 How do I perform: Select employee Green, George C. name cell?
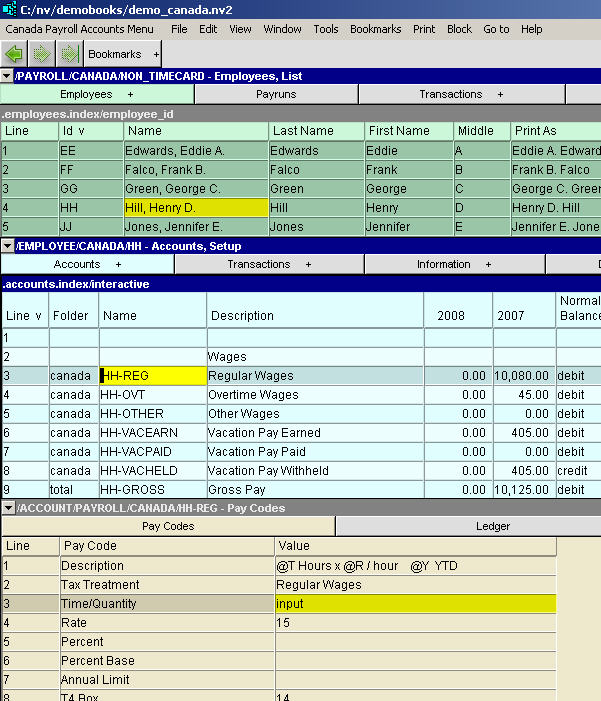coord(194,188)
